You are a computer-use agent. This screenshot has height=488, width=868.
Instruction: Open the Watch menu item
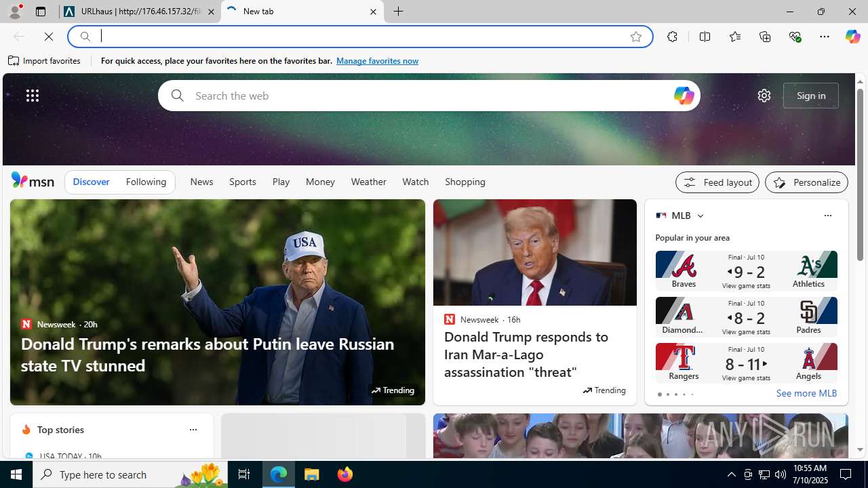[x=415, y=182]
